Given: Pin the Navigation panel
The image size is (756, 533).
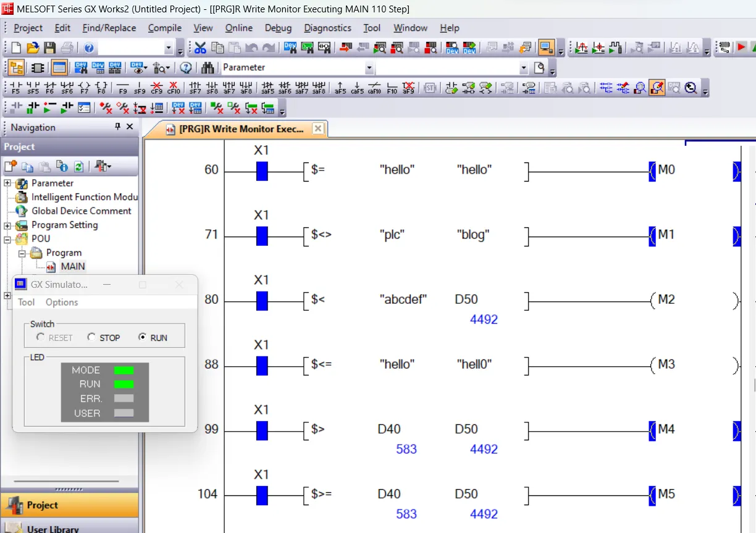Looking at the screenshot, I should [x=117, y=127].
